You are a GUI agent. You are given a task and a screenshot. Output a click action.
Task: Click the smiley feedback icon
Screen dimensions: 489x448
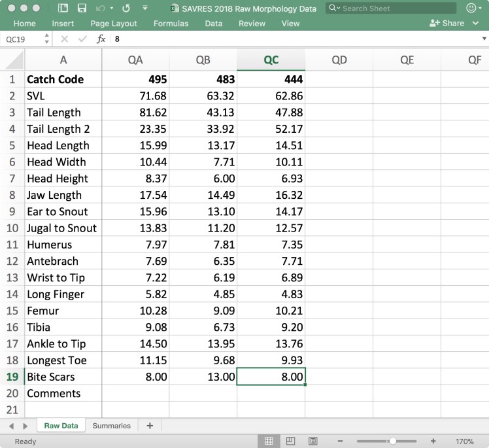(x=471, y=8)
